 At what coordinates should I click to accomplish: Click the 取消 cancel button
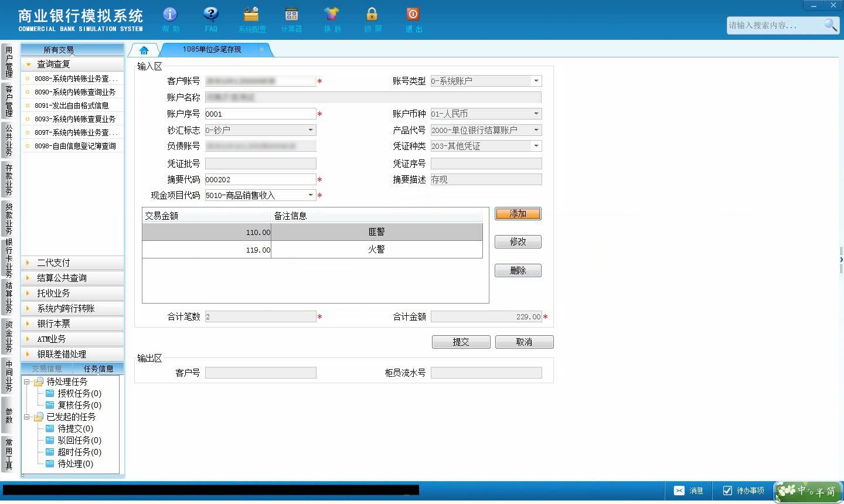525,342
